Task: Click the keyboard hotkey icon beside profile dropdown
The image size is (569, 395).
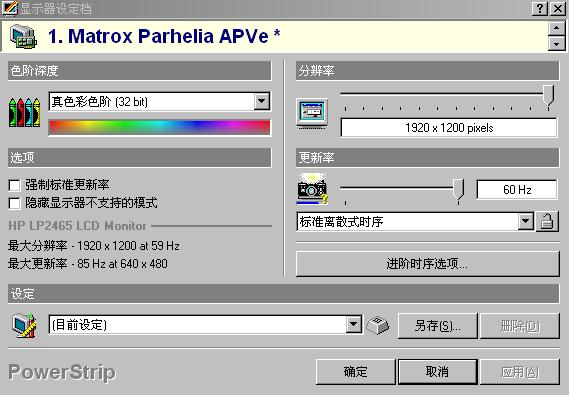Action: tap(378, 325)
